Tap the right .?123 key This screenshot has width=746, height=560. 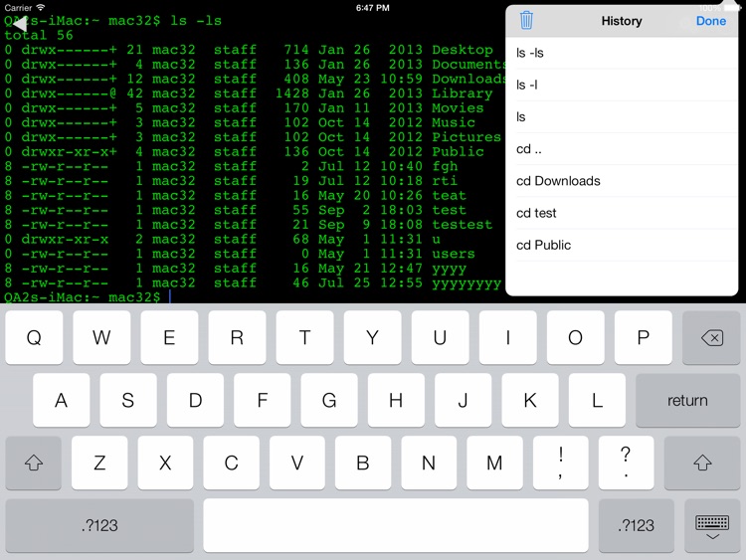[637, 526]
